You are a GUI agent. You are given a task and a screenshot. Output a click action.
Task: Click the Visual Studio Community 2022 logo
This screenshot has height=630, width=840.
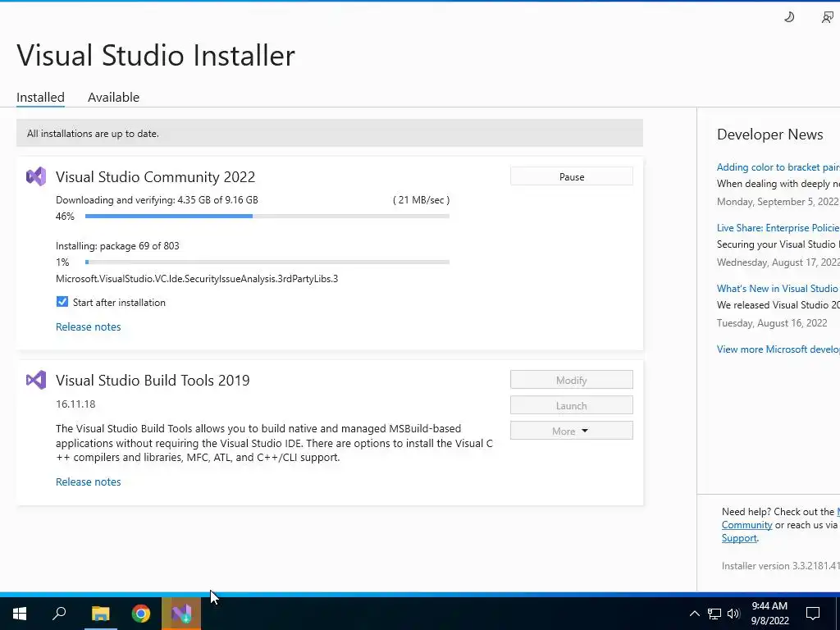click(36, 176)
